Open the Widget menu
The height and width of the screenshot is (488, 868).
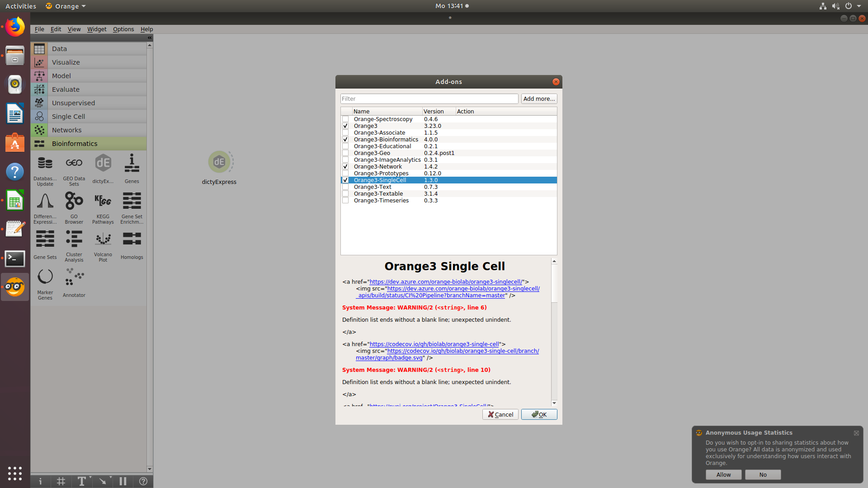click(96, 29)
